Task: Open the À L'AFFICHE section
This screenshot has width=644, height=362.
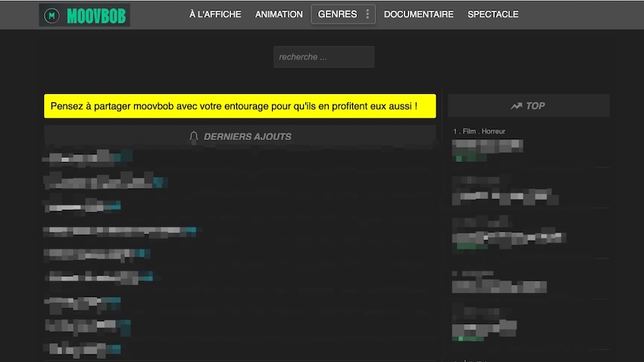Action: [215, 14]
